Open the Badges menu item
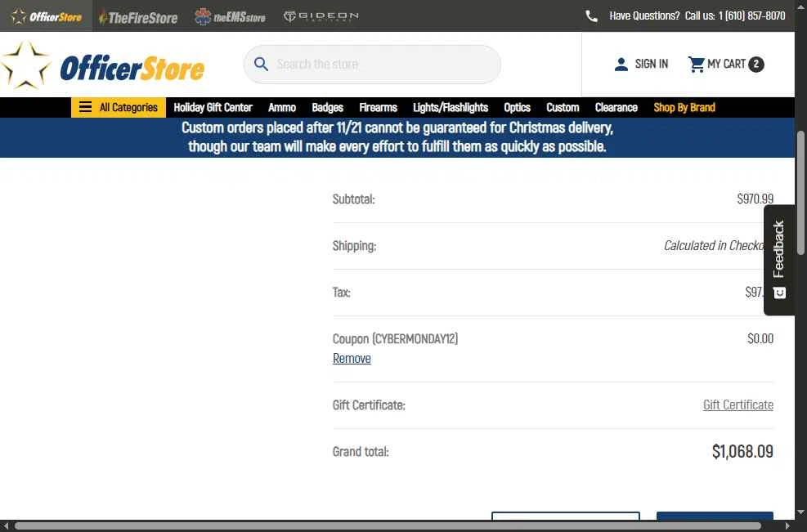Viewport: 807px width, 532px height. [327, 108]
